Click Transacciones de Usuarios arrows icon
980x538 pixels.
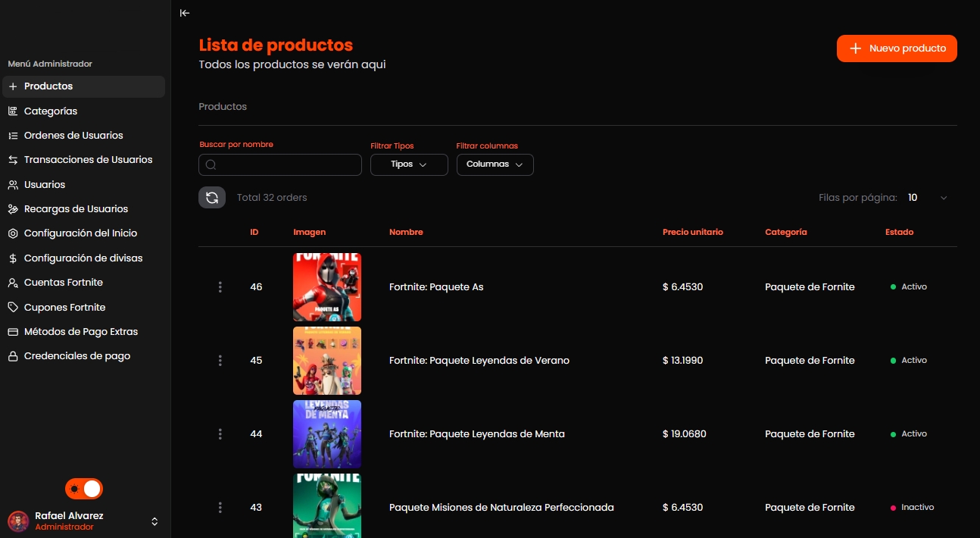tap(13, 160)
